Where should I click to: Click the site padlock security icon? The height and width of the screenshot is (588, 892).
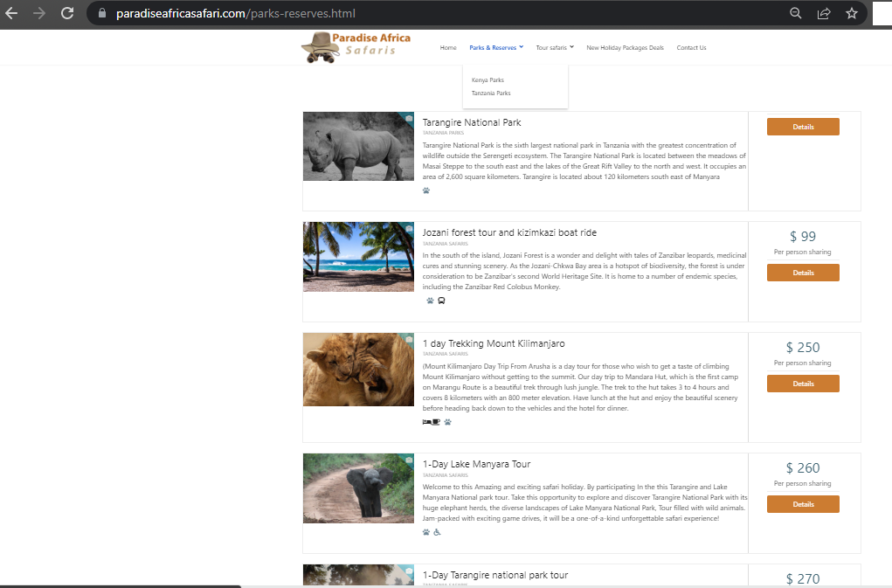pos(102,14)
